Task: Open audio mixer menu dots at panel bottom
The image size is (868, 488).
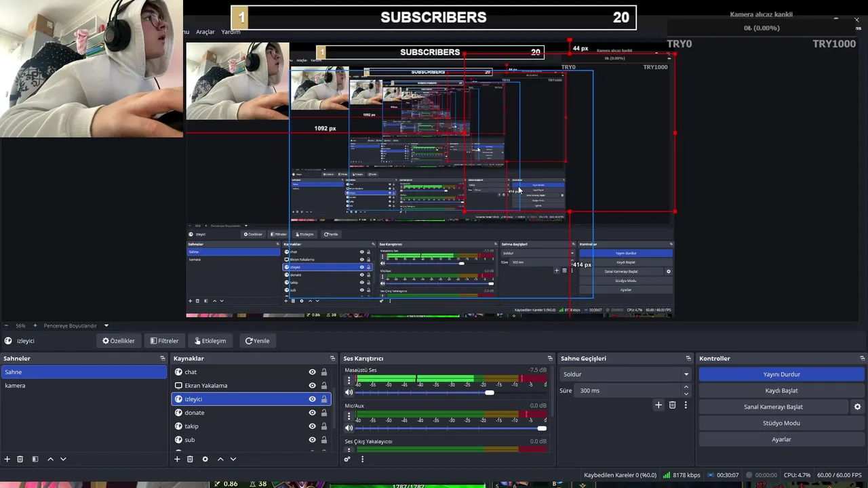Action: (362, 459)
